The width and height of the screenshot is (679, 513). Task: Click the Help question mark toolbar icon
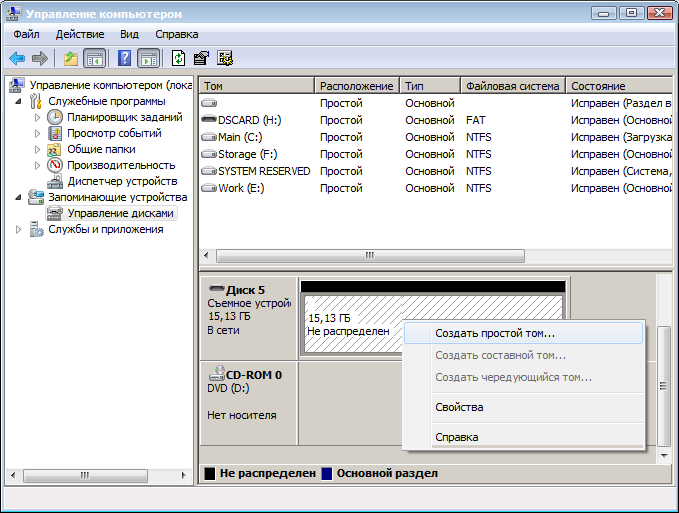(125, 58)
